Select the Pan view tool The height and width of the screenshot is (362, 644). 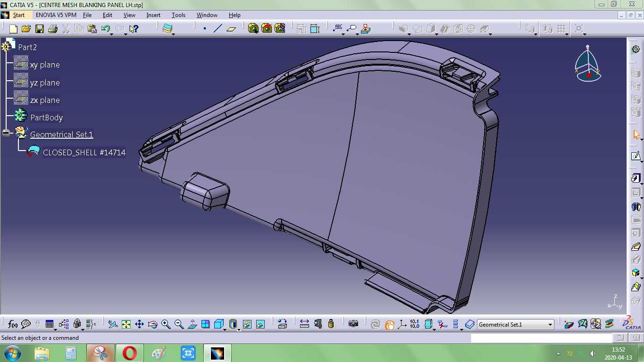coord(139,324)
